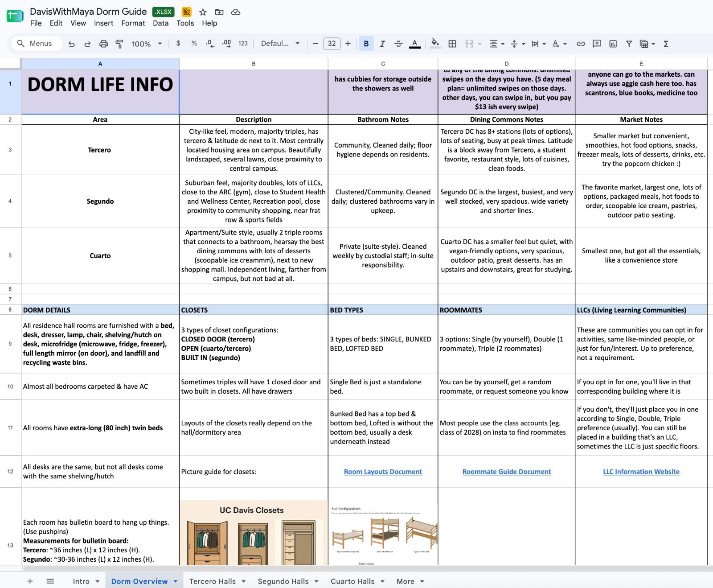The image size is (713, 588).
Task: Increase decimal places icon
Action: (x=226, y=43)
